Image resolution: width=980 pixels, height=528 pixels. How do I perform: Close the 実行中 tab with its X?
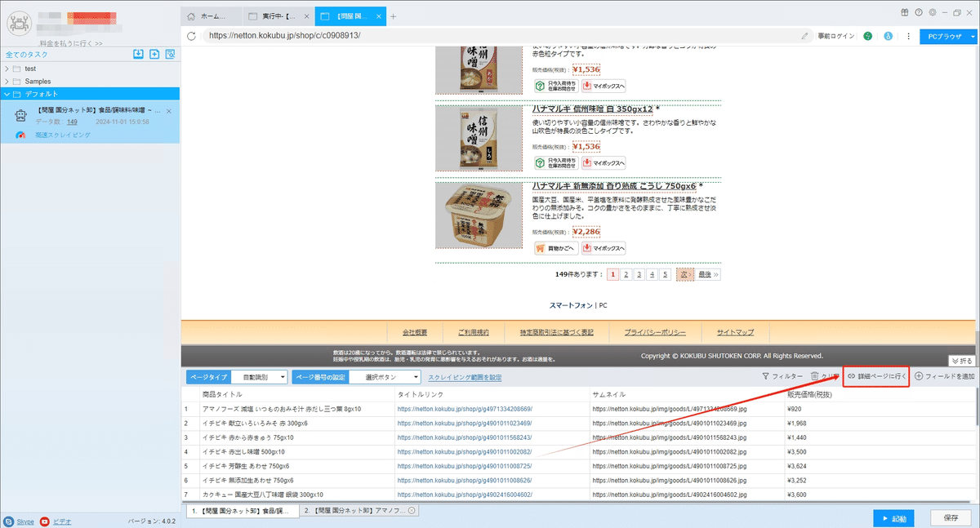coord(305,16)
